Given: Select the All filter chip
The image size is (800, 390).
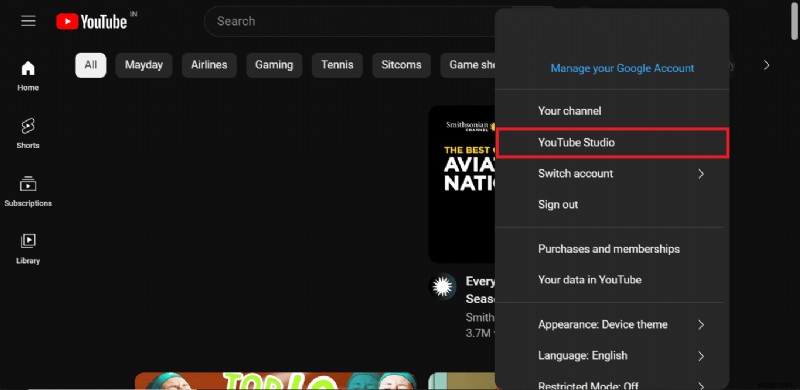Looking at the screenshot, I should click(x=91, y=65).
